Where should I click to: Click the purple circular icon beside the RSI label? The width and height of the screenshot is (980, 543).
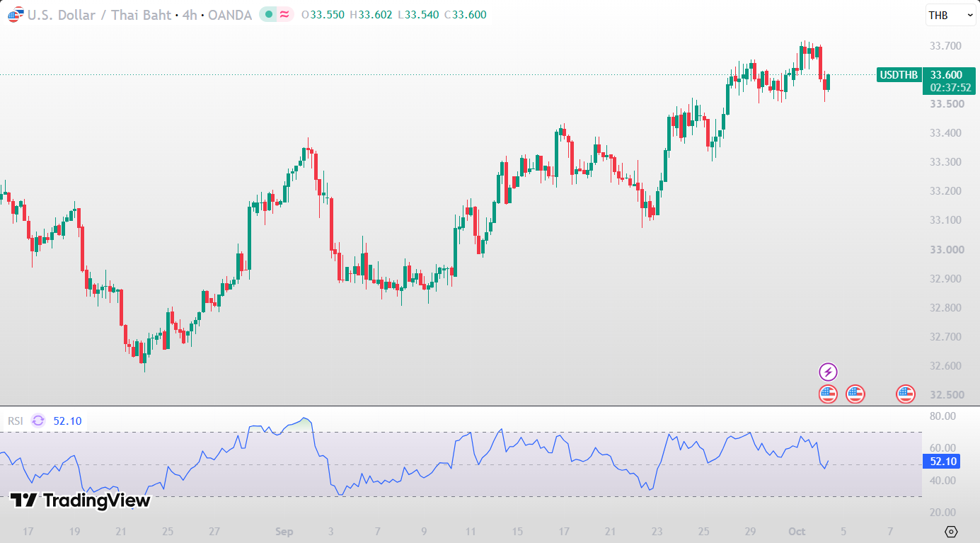38,421
